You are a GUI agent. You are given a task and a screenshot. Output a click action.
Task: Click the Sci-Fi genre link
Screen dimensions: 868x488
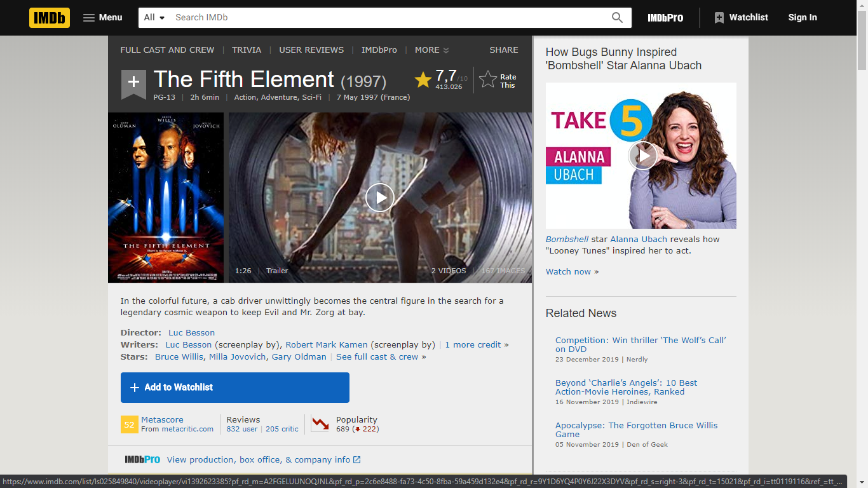[x=311, y=97]
